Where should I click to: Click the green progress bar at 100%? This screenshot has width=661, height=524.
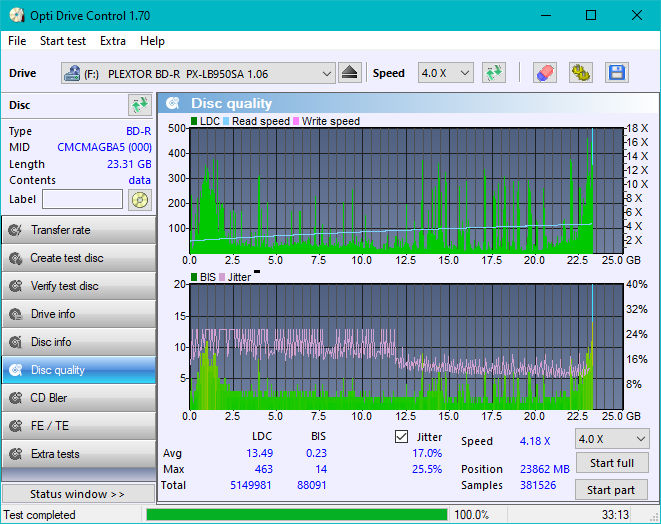[x=297, y=515]
